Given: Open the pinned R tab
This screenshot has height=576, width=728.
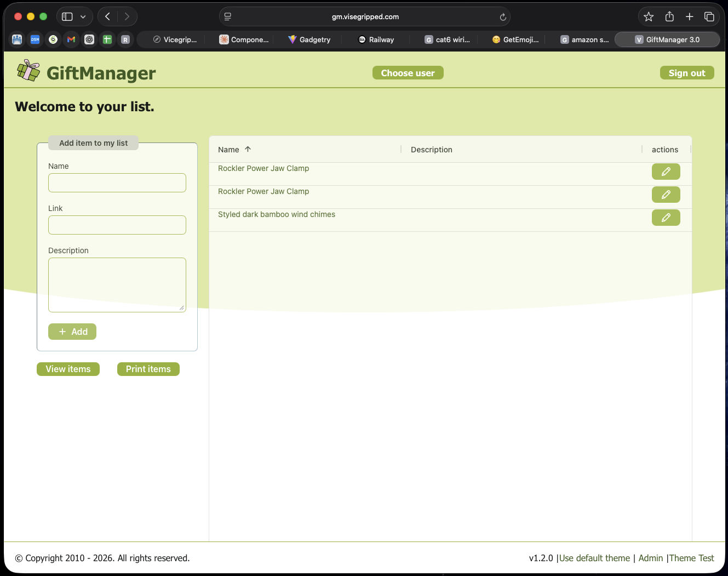Looking at the screenshot, I should coord(125,39).
